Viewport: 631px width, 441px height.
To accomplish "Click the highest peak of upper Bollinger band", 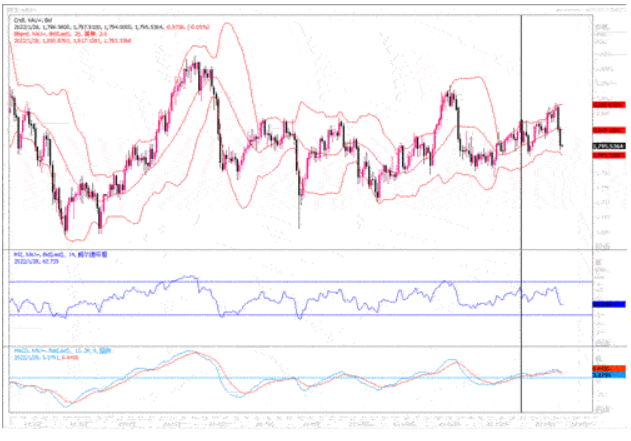I will [232, 24].
